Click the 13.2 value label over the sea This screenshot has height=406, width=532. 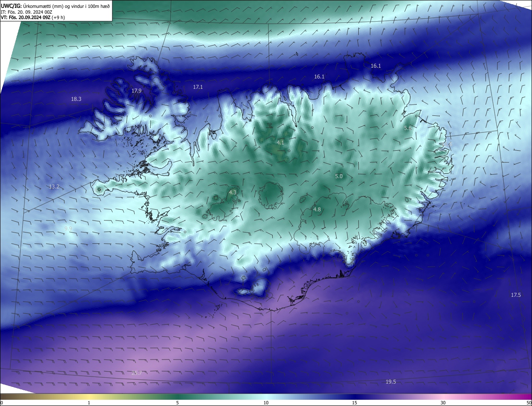[54, 187]
